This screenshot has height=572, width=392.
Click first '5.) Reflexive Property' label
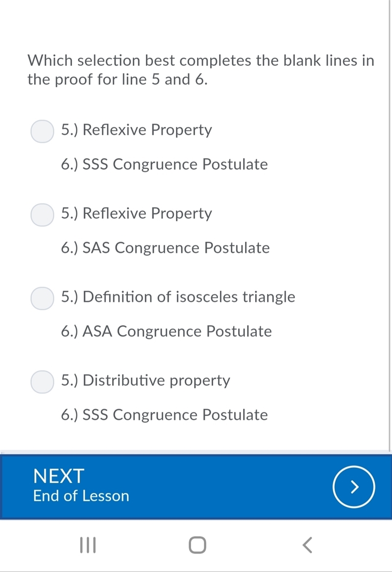pyautogui.click(x=136, y=130)
